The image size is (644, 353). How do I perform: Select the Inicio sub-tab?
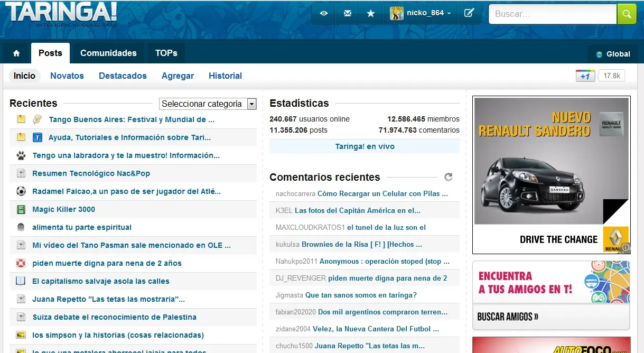(x=24, y=76)
